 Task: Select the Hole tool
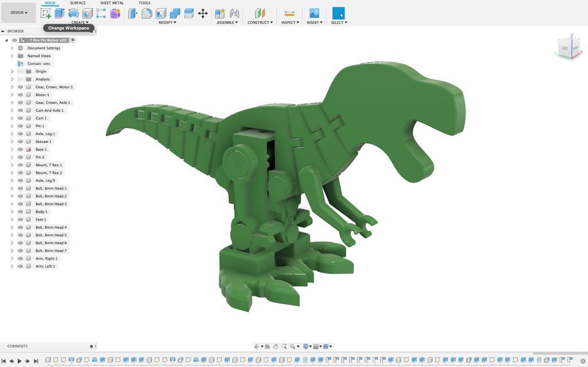(x=87, y=14)
